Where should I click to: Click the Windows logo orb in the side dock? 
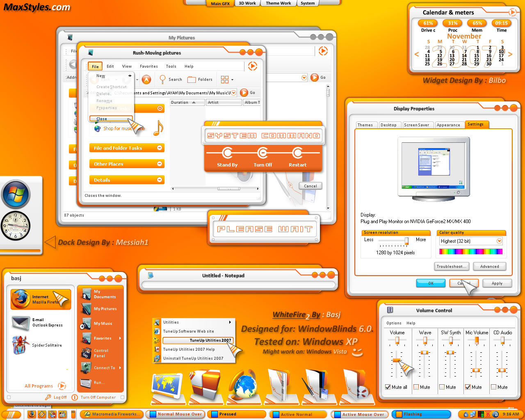coord(16,194)
